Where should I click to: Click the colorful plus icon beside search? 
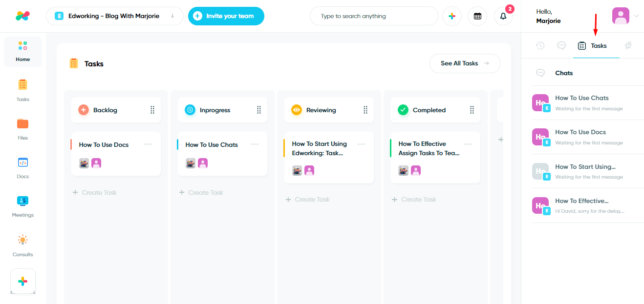click(x=452, y=16)
